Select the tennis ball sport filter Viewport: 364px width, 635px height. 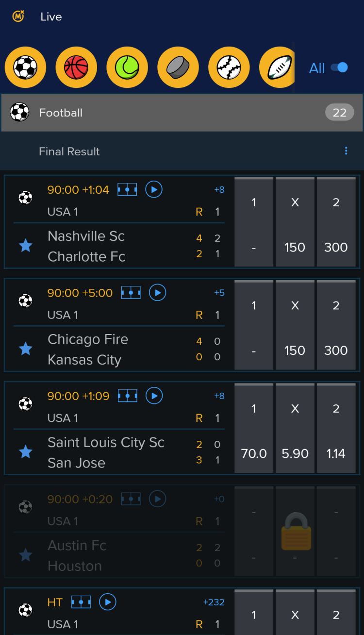click(x=127, y=67)
